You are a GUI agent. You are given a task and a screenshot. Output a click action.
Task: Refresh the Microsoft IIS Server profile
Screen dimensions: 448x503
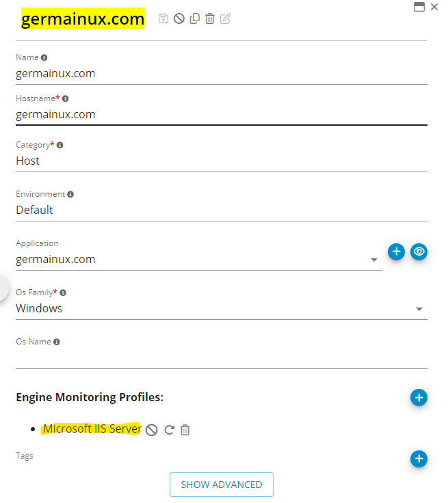[x=168, y=430]
